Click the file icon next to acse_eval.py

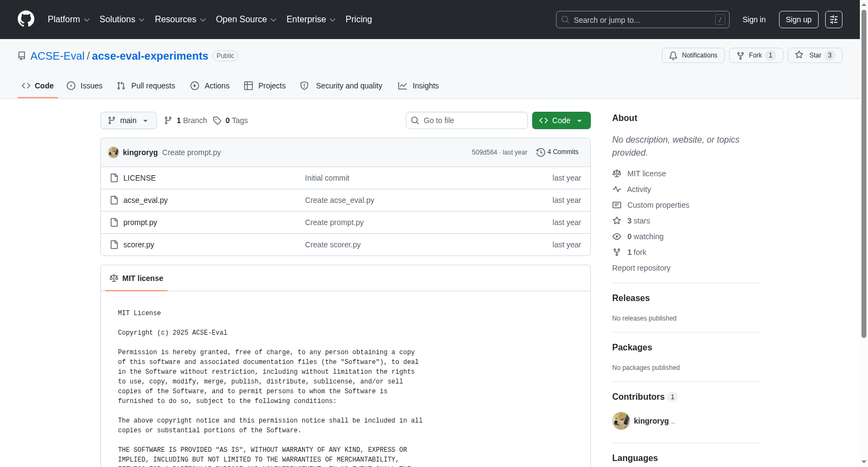pyautogui.click(x=114, y=200)
